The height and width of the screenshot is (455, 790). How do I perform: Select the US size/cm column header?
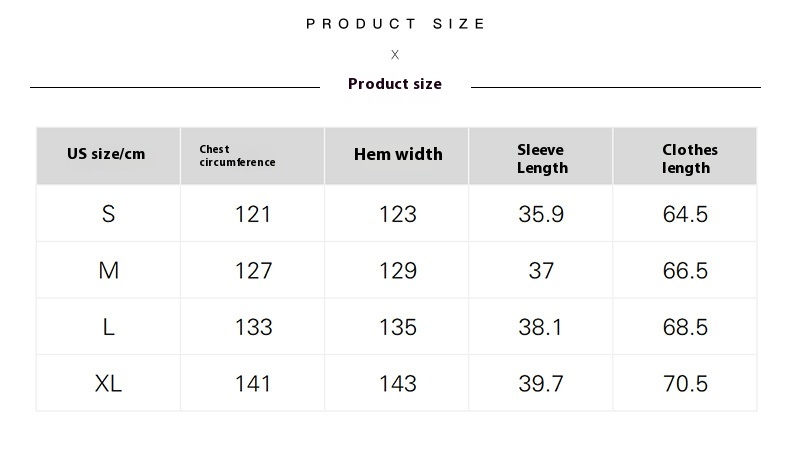(106, 154)
